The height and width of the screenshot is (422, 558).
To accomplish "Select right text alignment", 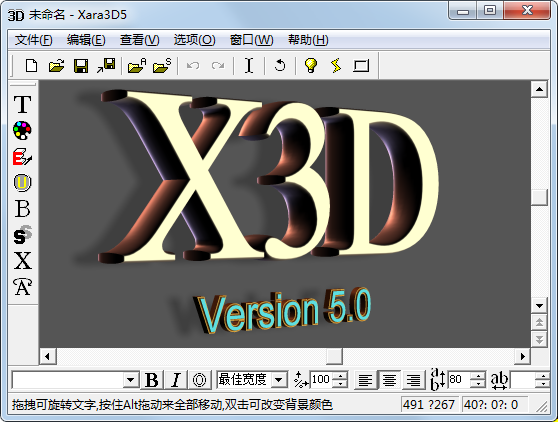I will pos(414,380).
